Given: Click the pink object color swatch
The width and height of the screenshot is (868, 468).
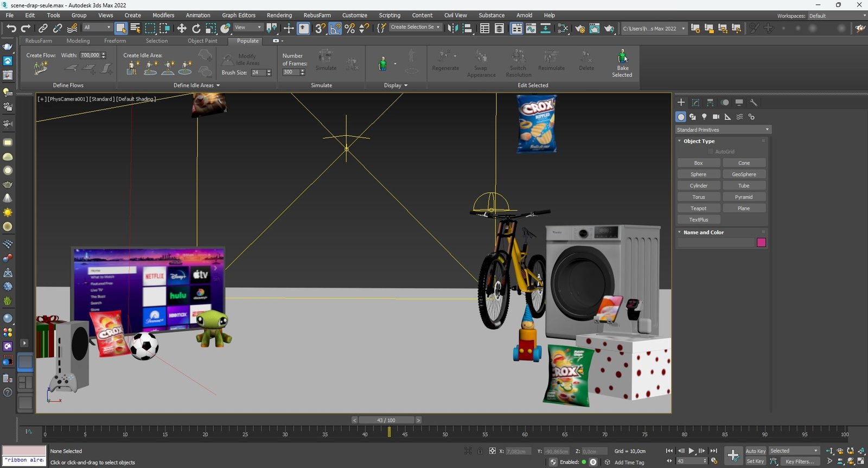Looking at the screenshot, I should pos(761,243).
